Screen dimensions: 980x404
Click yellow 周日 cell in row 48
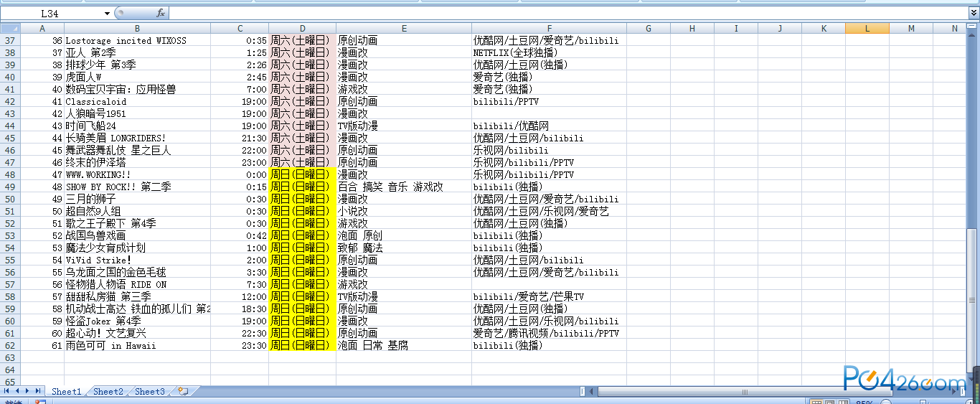(303, 174)
